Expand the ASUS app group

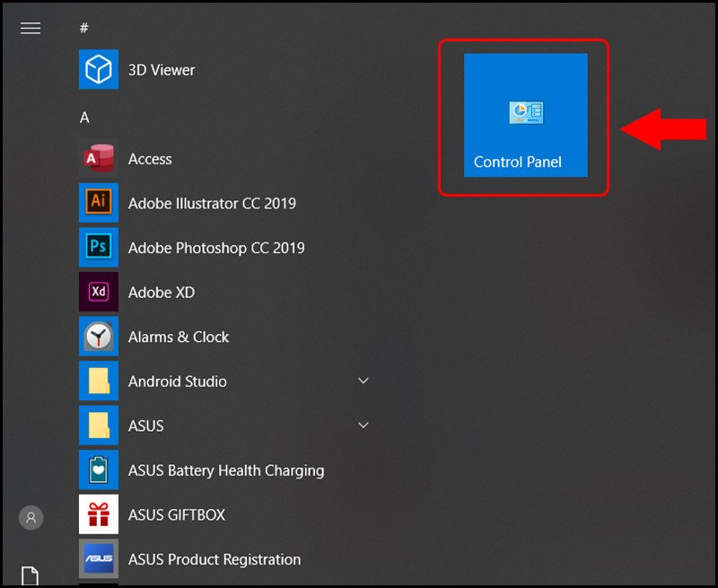click(x=363, y=425)
